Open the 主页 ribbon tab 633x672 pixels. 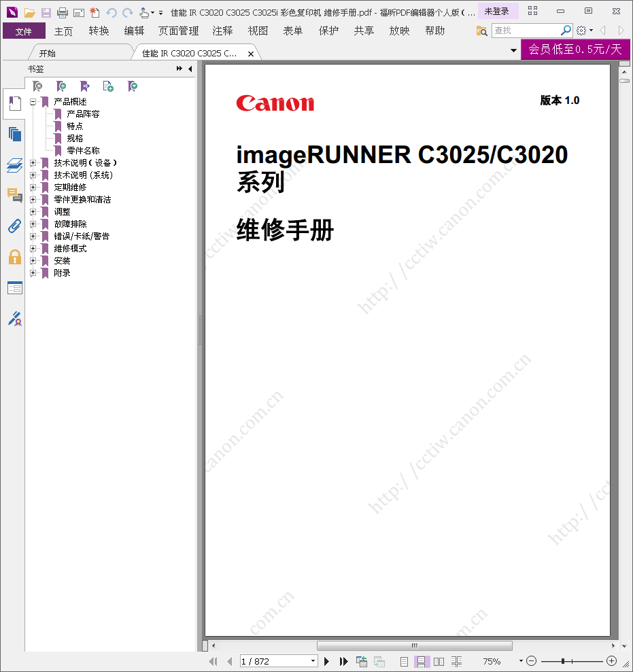pos(63,31)
